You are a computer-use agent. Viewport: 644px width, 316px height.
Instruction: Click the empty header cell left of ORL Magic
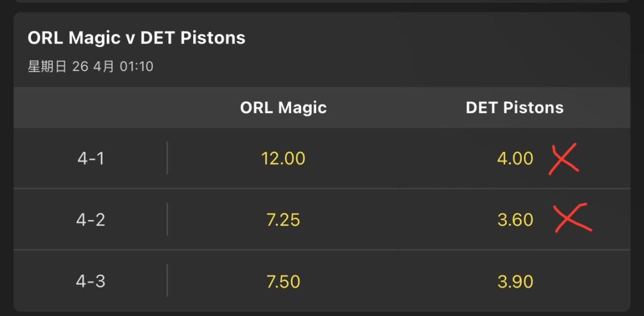coord(91,108)
